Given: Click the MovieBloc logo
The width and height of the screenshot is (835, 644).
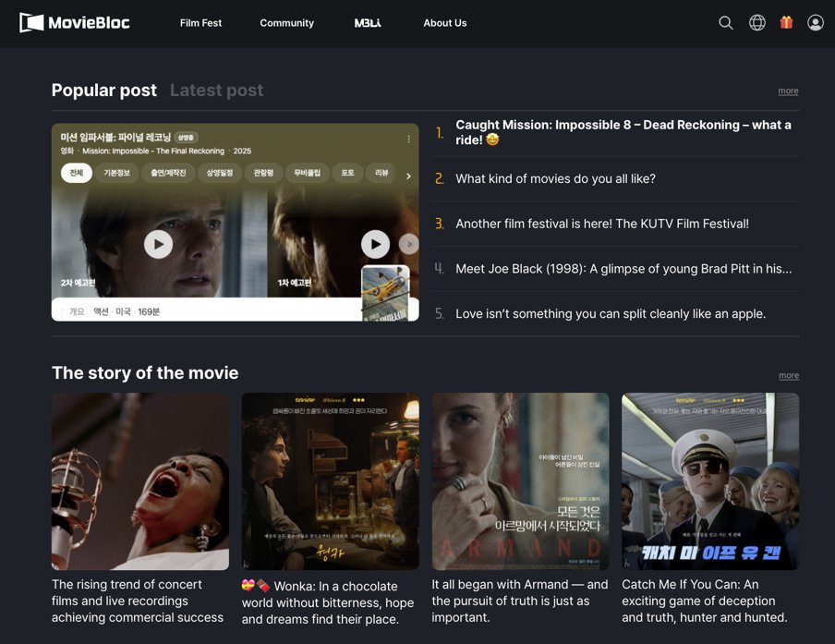Looking at the screenshot, I should [x=75, y=22].
